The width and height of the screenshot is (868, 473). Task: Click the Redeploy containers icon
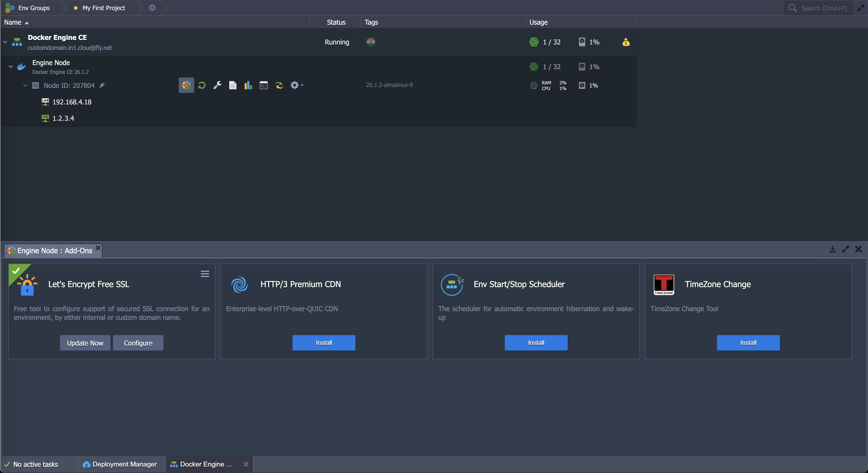(x=279, y=85)
